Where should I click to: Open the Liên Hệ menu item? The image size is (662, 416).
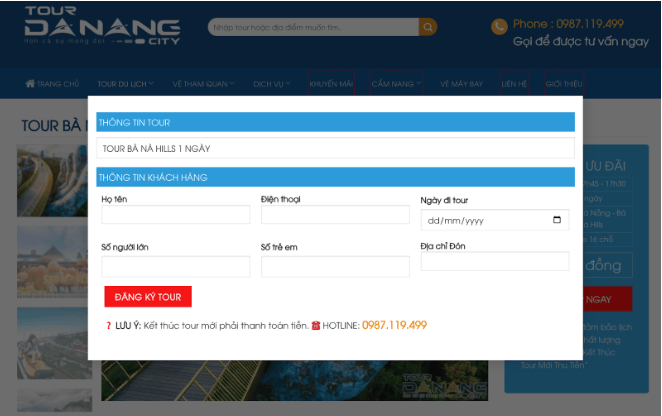514,84
